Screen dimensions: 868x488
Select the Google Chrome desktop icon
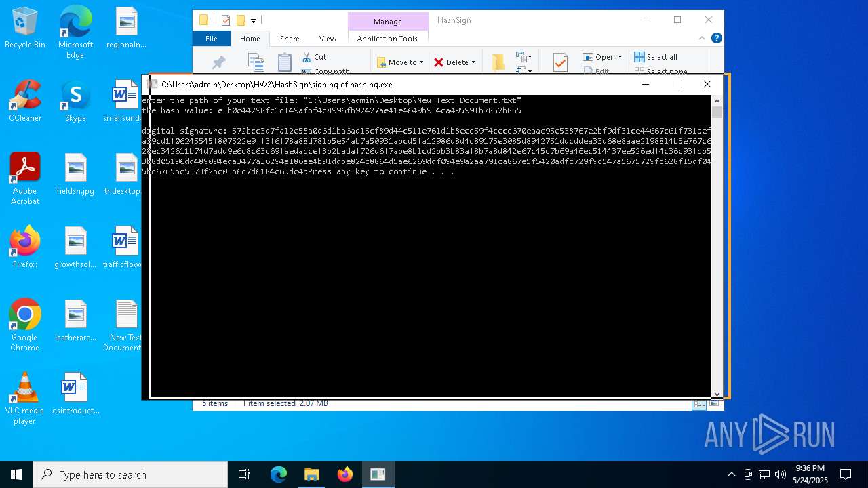tap(25, 325)
